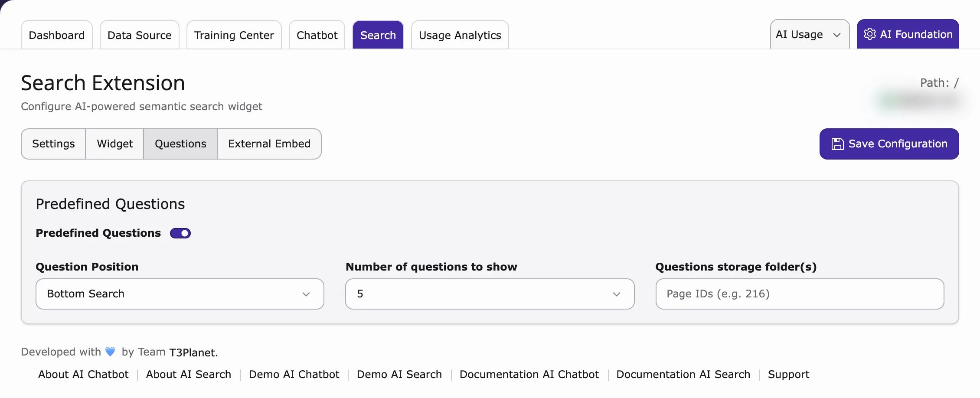Open the Usage Analytics tab
This screenshot has height=398, width=980.
[460, 35]
